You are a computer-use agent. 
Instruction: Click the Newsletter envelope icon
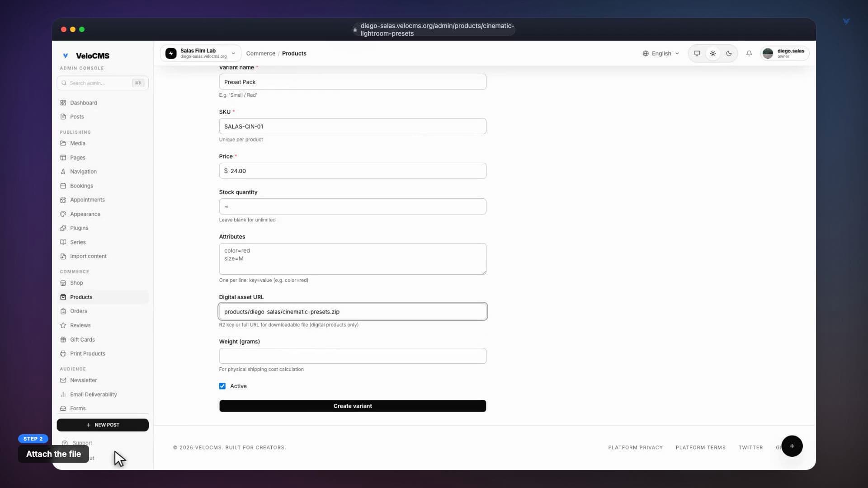tap(63, 380)
